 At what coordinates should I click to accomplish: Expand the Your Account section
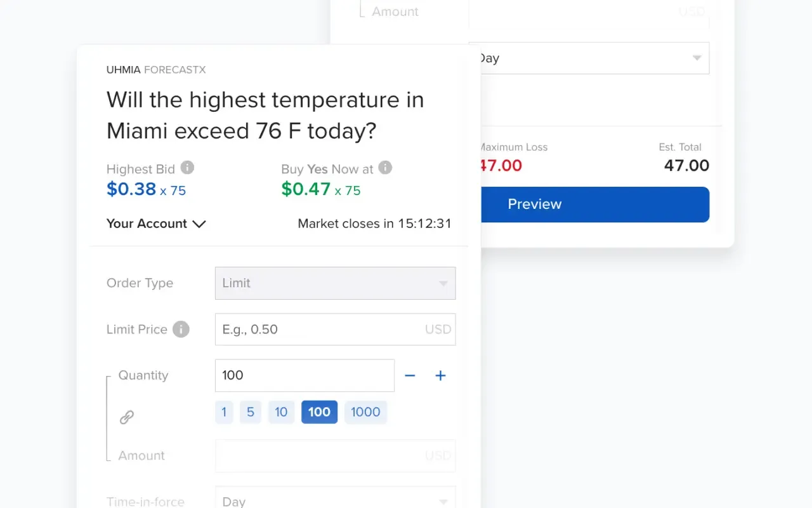coord(156,224)
